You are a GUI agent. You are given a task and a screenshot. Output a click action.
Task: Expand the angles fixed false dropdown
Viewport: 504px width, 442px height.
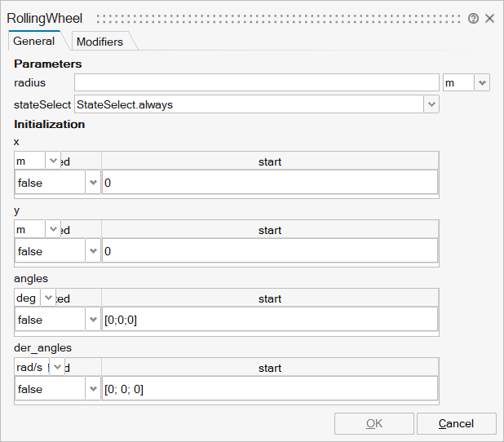coord(92,320)
